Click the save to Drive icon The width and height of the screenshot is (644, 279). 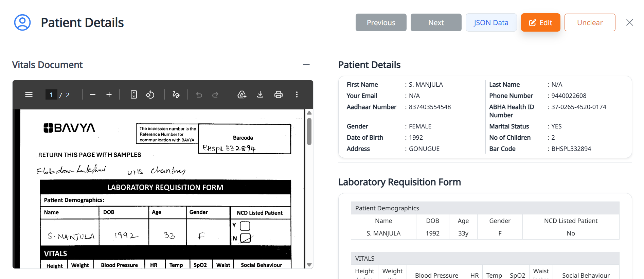(x=242, y=94)
